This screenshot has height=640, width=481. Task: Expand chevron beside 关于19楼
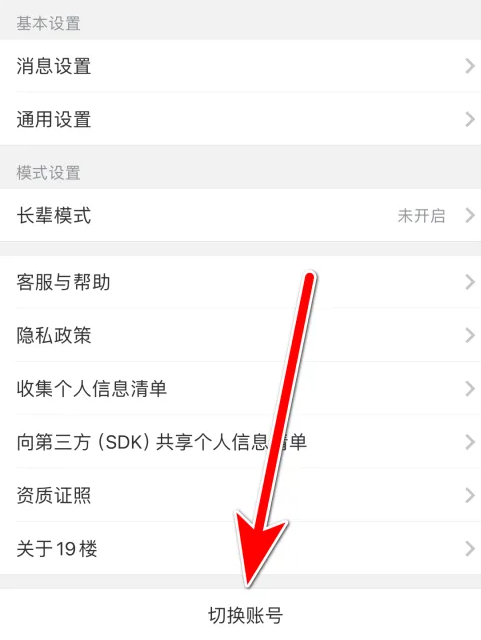[470, 548]
